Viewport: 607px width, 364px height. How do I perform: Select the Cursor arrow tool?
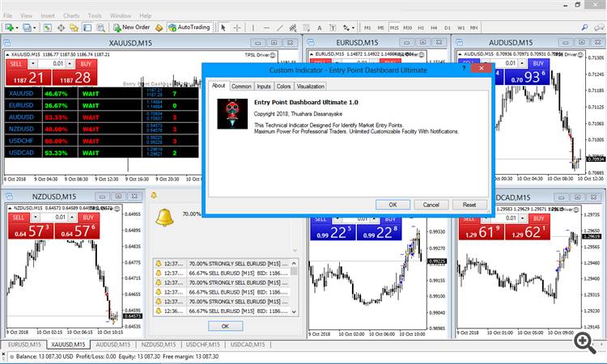(223, 28)
